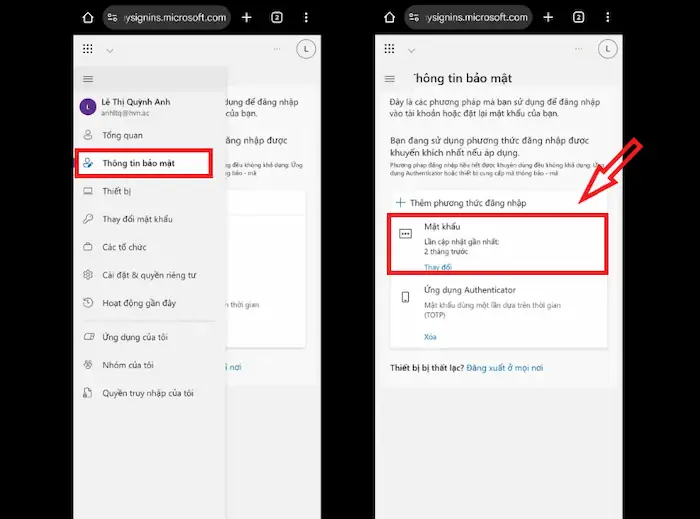The image size is (700, 519).
Task: Click account avatar L at top of right screen
Action: click(607, 49)
